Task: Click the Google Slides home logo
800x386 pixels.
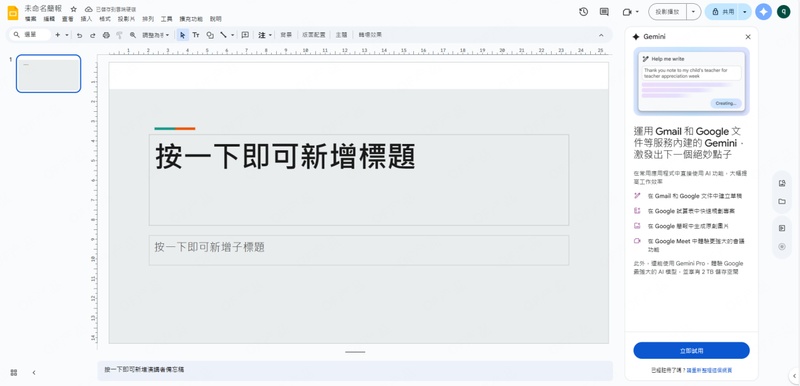Action: [12, 13]
